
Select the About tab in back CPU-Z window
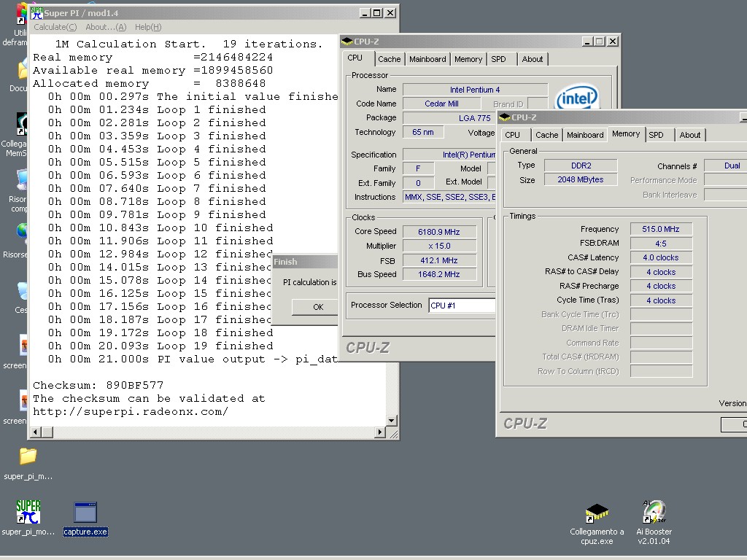pyautogui.click(x=532, y=59)
